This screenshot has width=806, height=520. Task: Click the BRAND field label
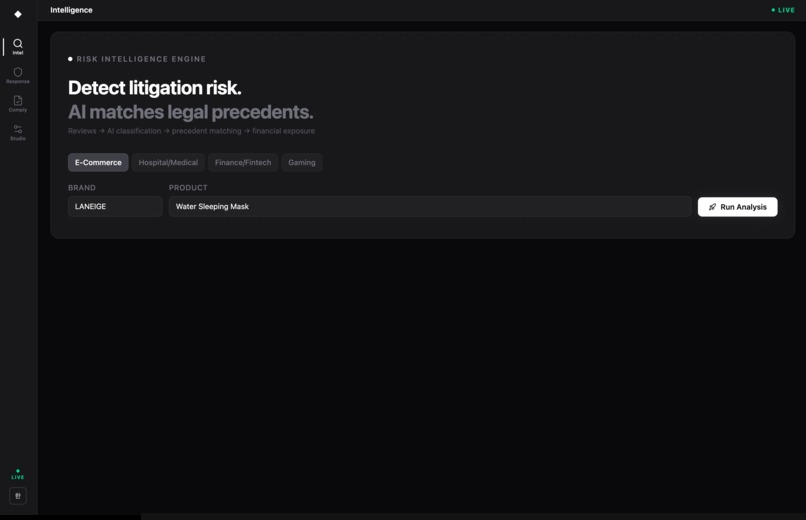point(82,188)
